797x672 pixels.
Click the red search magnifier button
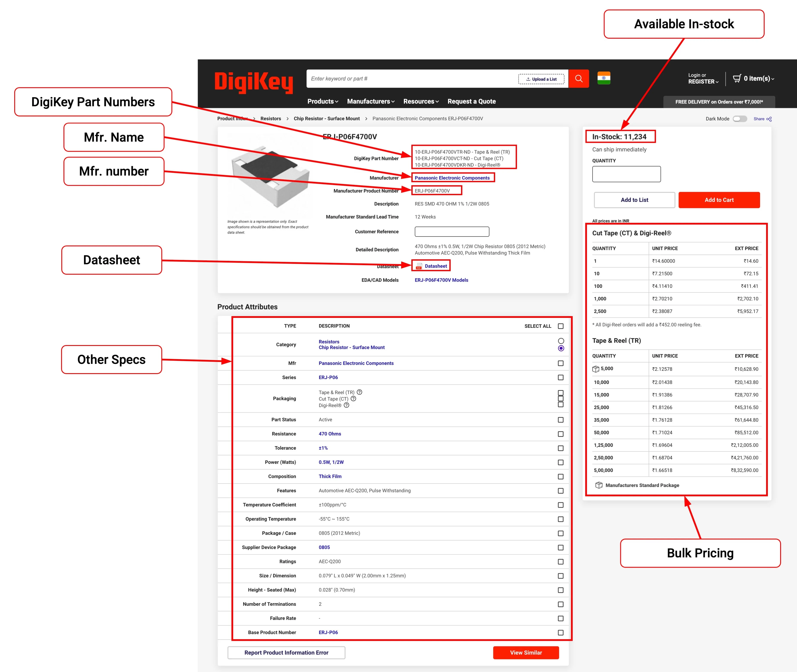coord(578,78)
